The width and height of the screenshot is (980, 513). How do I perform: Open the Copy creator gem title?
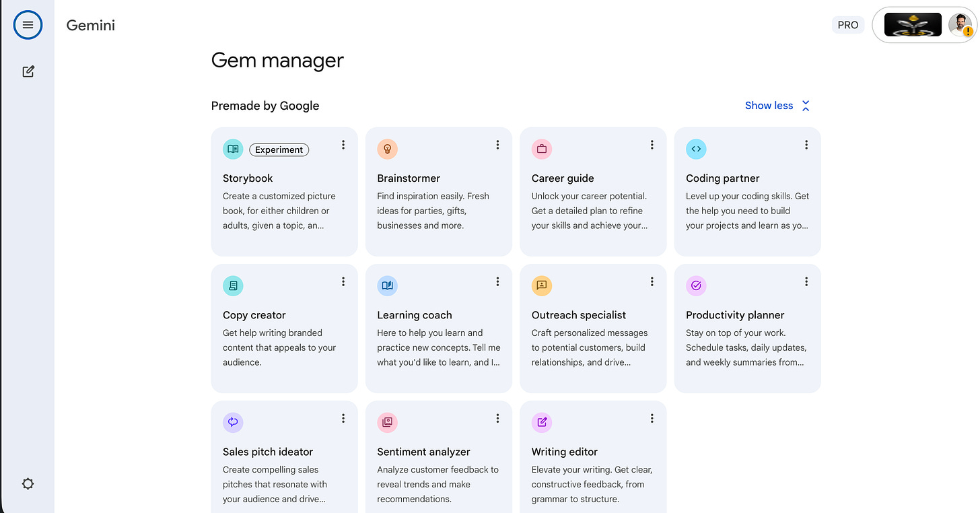point(254,315)
